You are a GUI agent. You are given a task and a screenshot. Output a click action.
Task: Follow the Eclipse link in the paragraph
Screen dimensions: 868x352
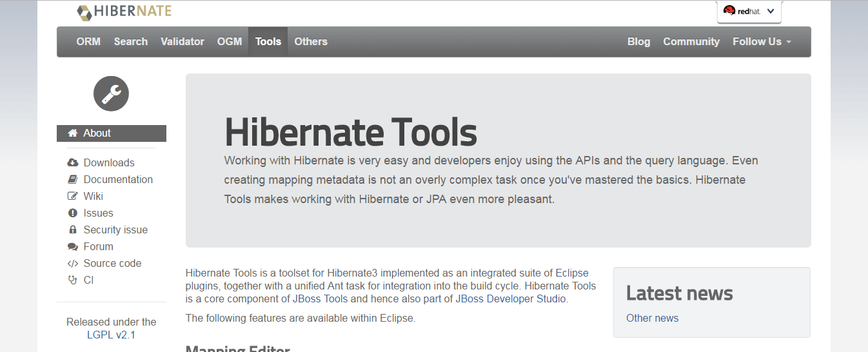[x=572, y=273]
